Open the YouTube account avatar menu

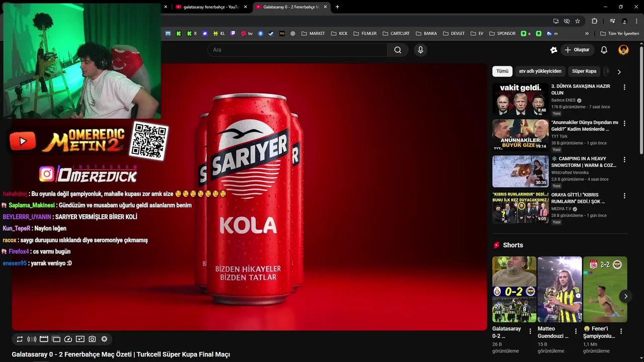pos(623,50)
